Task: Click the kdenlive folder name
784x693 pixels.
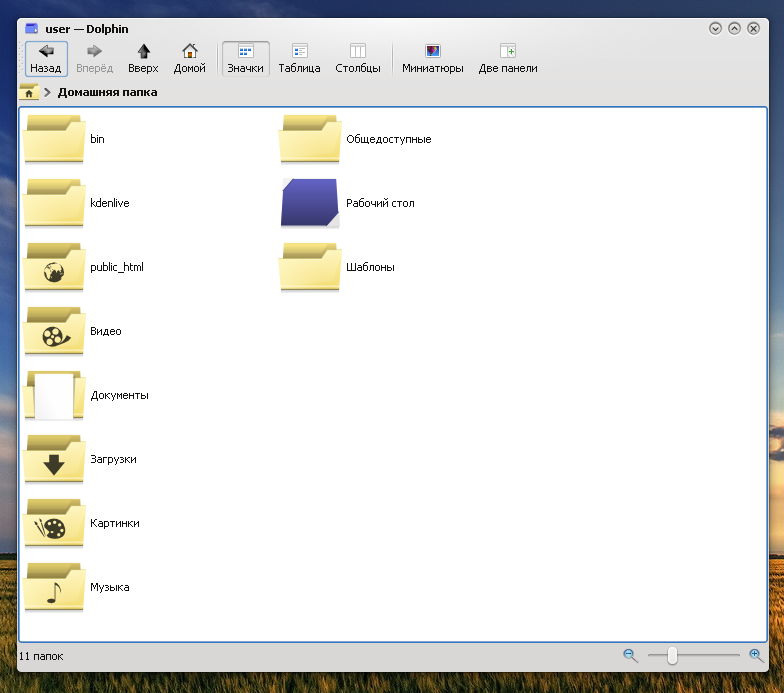Action: 110,203
